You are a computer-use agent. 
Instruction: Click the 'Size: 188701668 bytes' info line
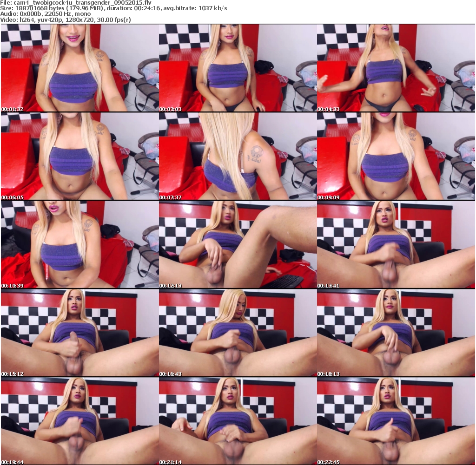(113, 8)
